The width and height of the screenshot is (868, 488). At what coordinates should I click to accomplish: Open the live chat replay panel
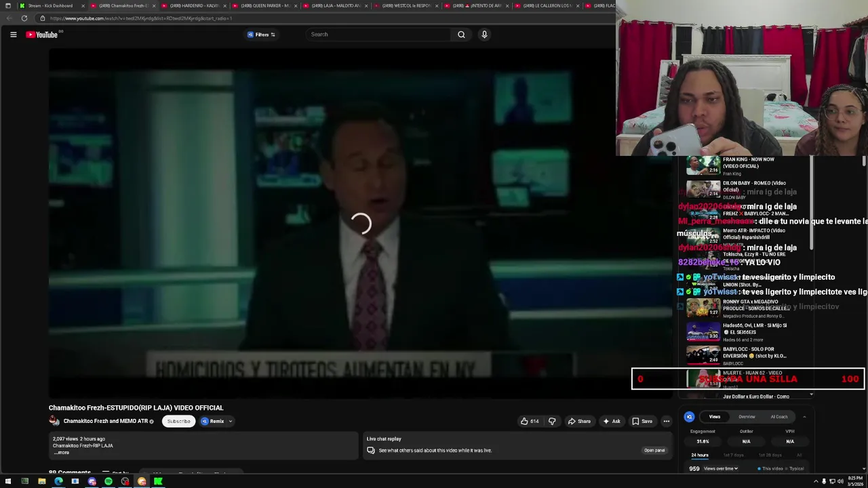tap(654, 450)
